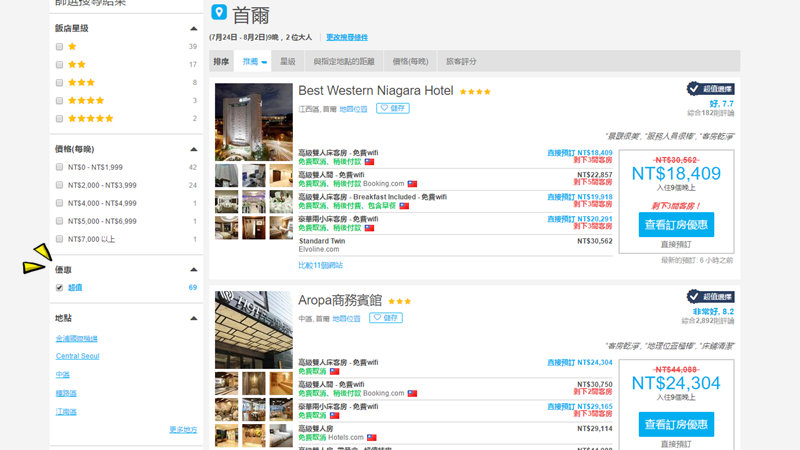
Task: Collapse the 飯店星級 filter section
Action: click(193, 29)
